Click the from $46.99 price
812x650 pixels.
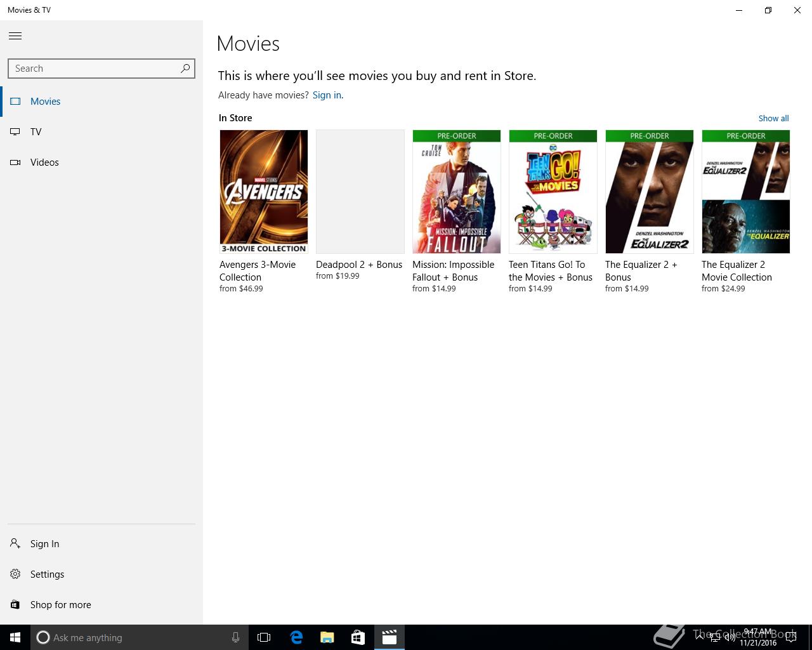point(241,288)
